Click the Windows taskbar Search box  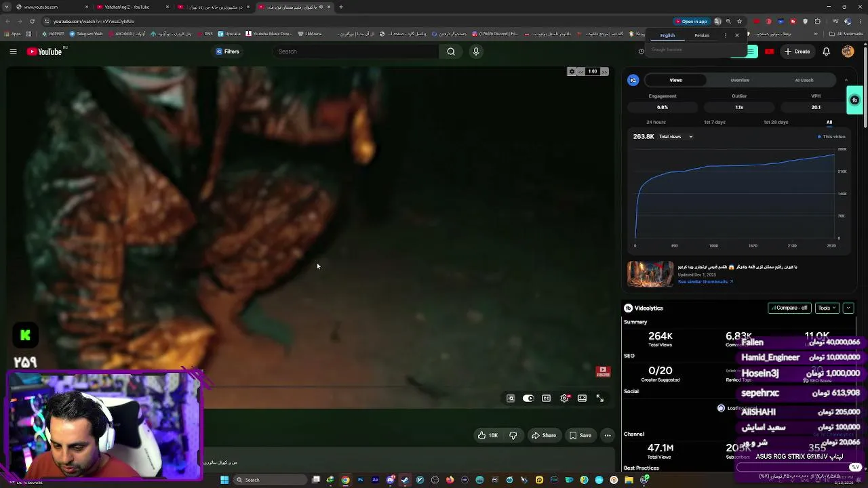(271, 480)
